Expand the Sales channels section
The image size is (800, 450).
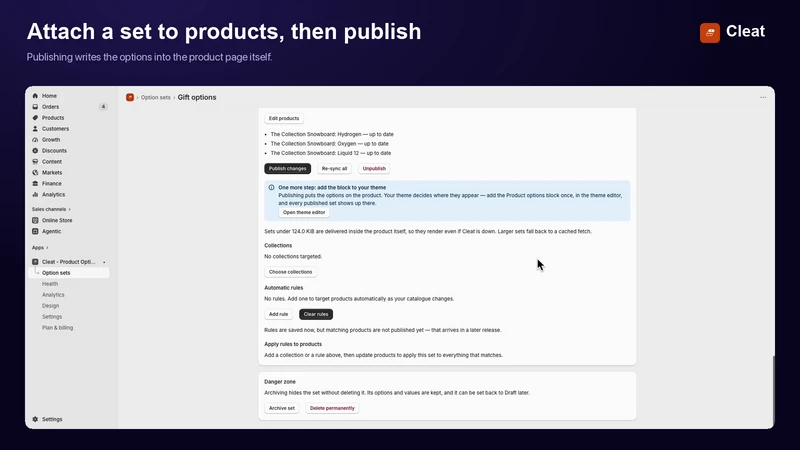[x=51, y=209]
